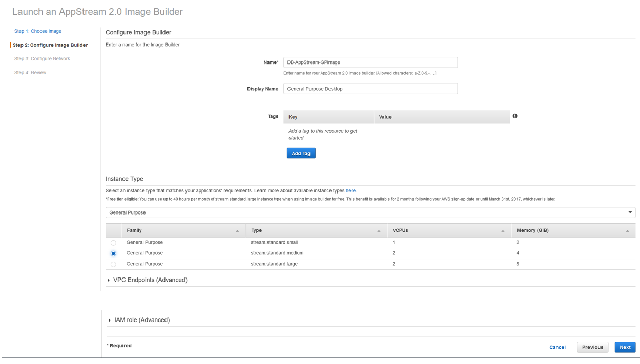Click the Next button
This screenshot has height=364, width=640.
[625, 347]
